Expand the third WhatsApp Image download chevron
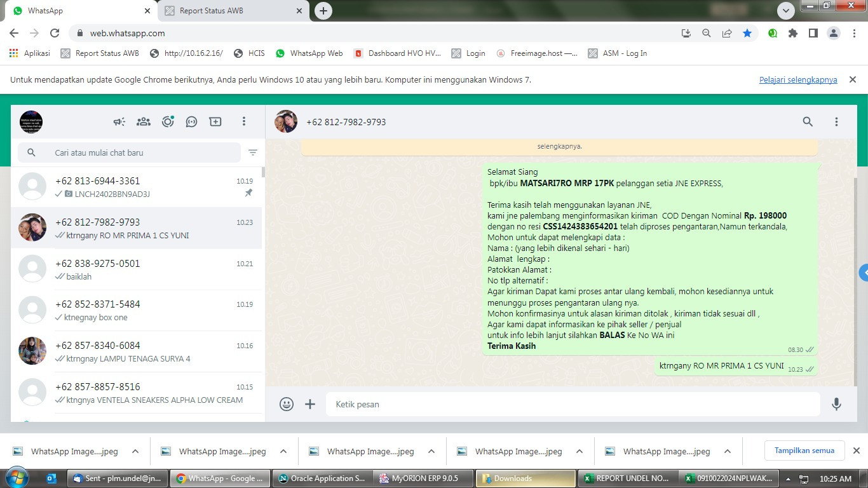Viewport: 868px width, 488px height. 431,451
